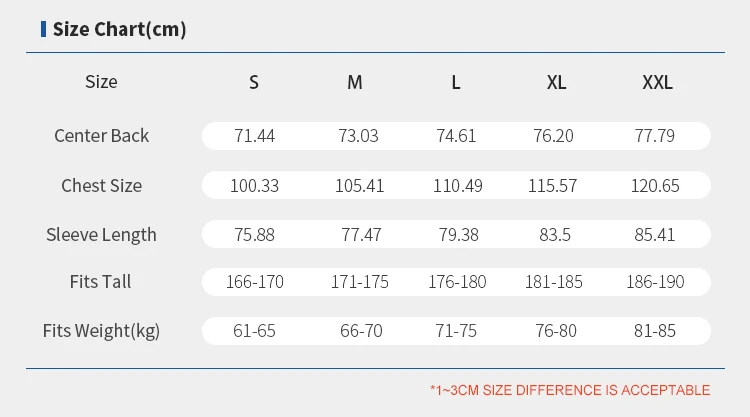
Task: Choose the XL size column header
Action: click(x=557, y=83)
